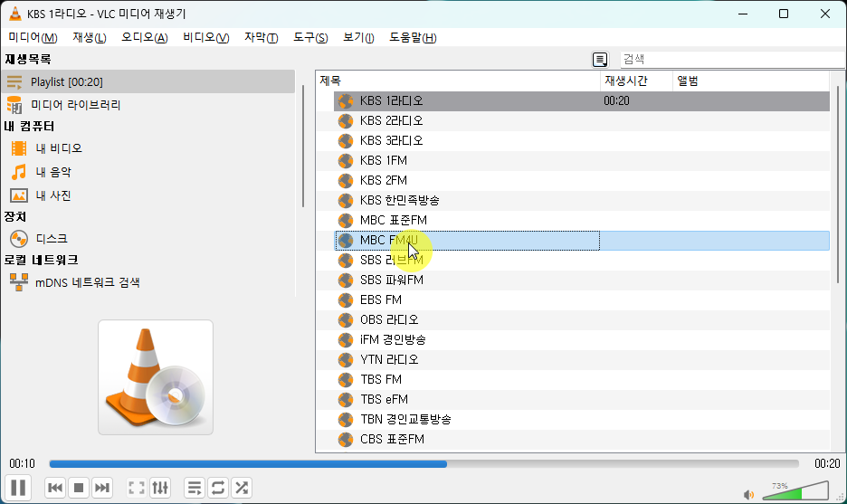Viewport: 847px width, 504px height.
Task: Select SBS 파워FM playlist row
Action: pyautogui.click(x=582, y=280)
